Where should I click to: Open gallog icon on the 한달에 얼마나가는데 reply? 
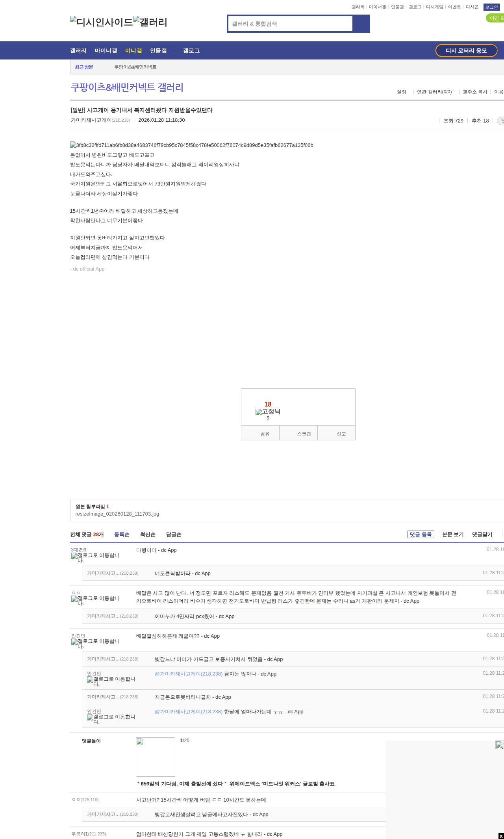tap(111, 719)
